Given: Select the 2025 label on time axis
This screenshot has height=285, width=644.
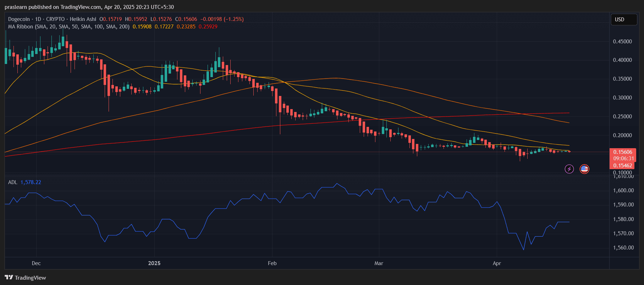Looking at the screenshot, I should [154, 263].
